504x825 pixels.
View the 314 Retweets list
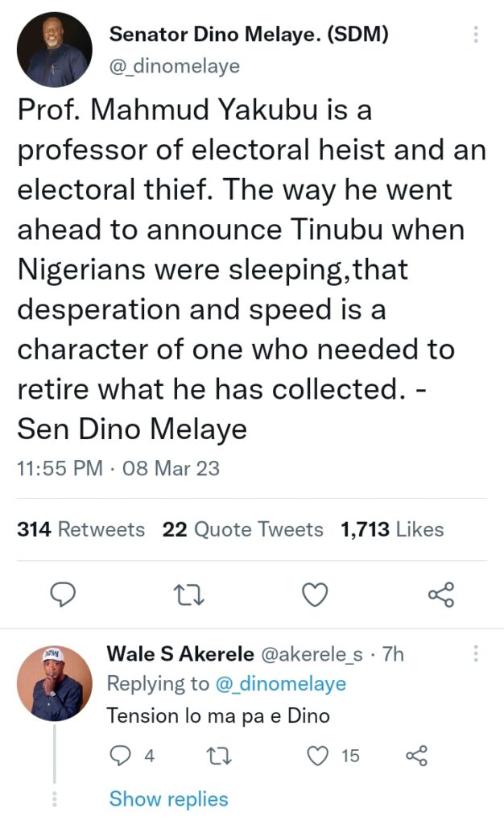pyautogui.click(x=81, y=529)
